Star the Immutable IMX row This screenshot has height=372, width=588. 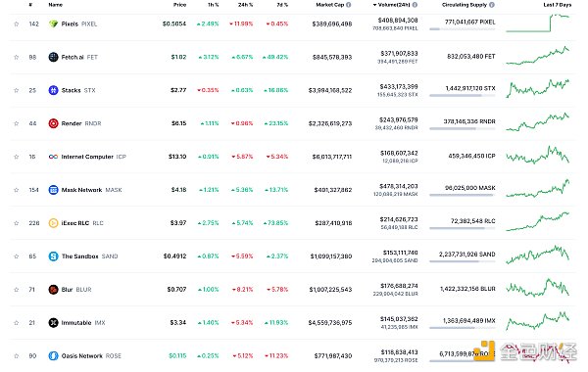point(16,322)
